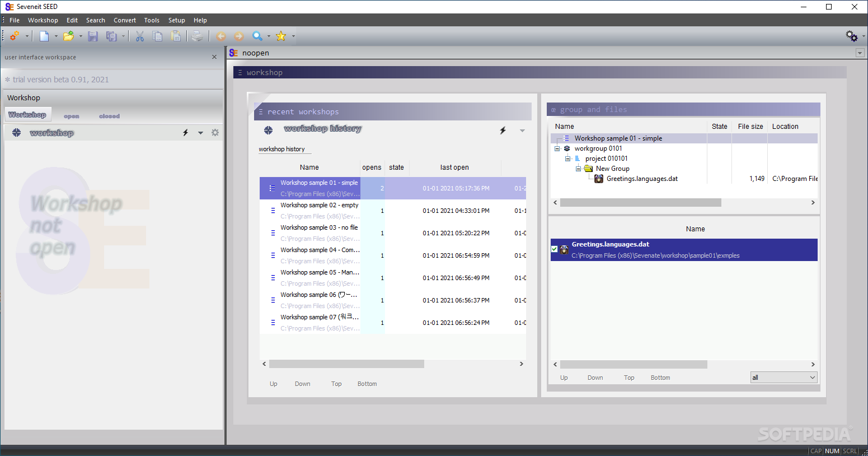868x456 pixels.
Task: Click 'Bottom' under recent workshops list
Action: point(367,384)
